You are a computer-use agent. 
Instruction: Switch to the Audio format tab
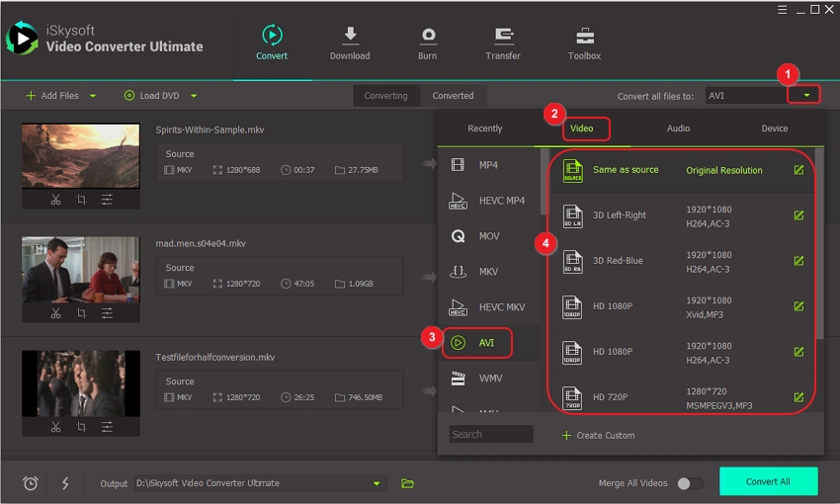pyautogui.click(x=678, y=128)
